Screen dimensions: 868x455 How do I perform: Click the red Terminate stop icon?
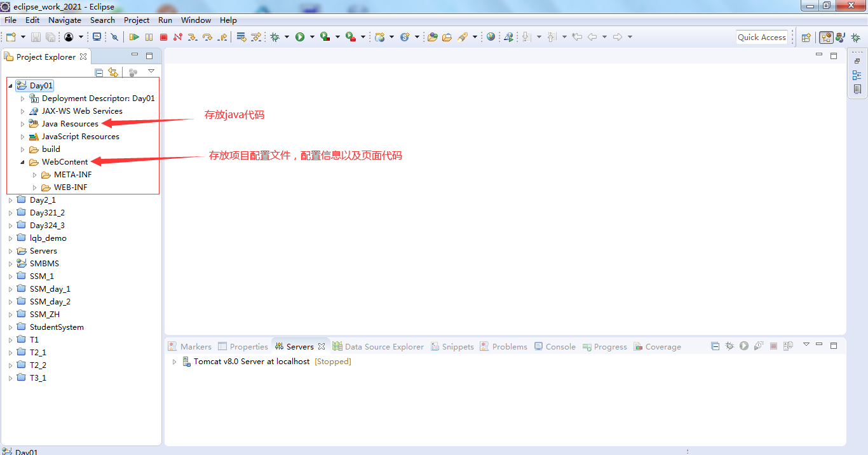163,37
